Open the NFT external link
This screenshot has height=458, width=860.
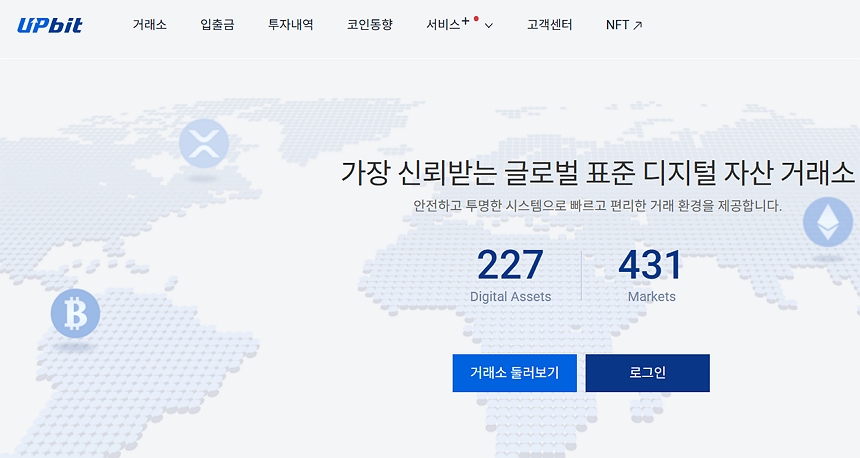click(624, 25)
